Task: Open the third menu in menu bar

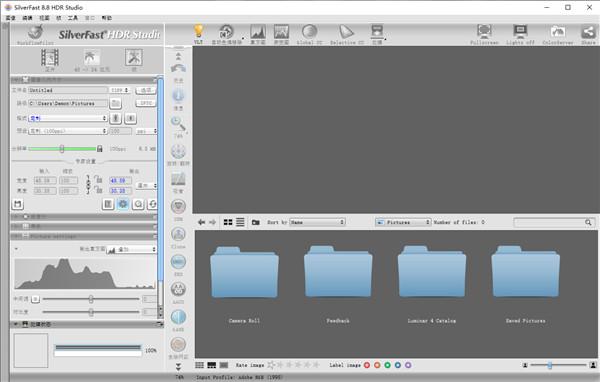Action: 44,18
